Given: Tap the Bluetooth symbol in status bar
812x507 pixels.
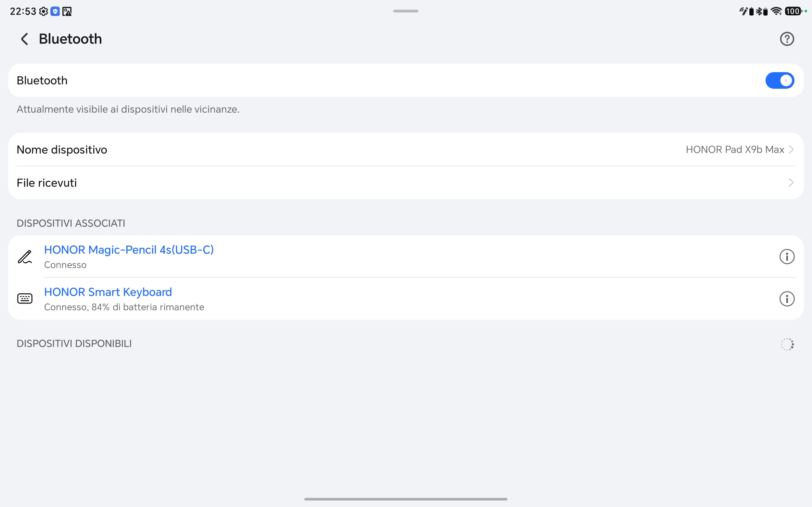Looking at the screenshot, I should [759, 11].
